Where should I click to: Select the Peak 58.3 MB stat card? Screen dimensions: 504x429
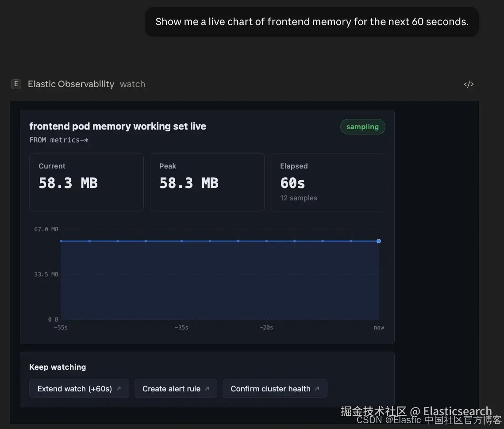207,182
